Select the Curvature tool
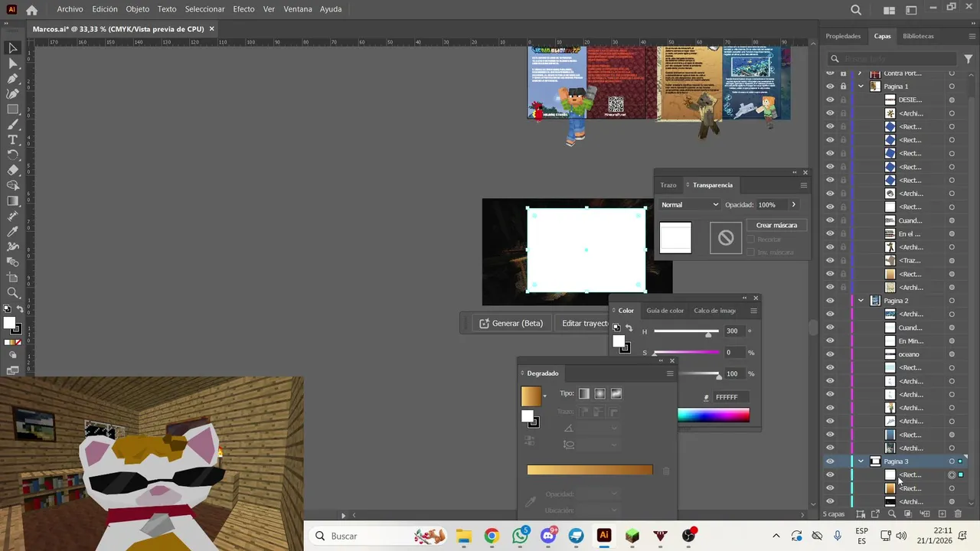Image resolution: width=980 pixels, height=551 pixels. point(13,93)
